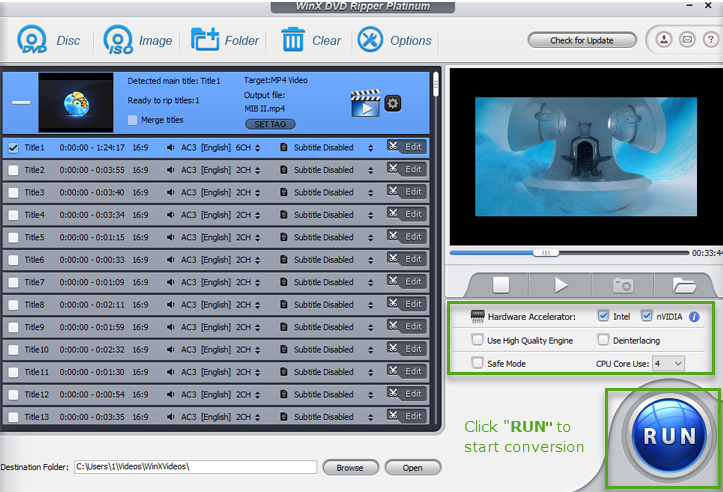This screenshot has width=723, height=492.
Task: Stop the video preview
Action: coord(501,285)
